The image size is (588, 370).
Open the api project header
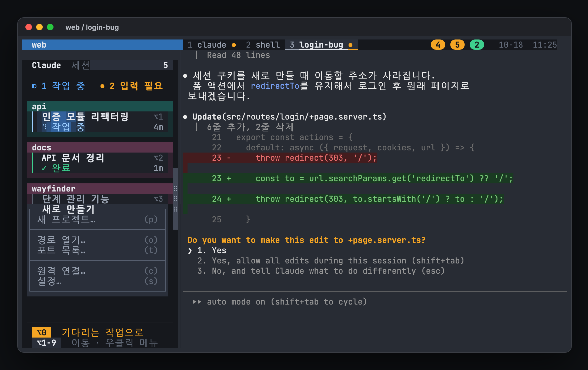coord(100,106)
